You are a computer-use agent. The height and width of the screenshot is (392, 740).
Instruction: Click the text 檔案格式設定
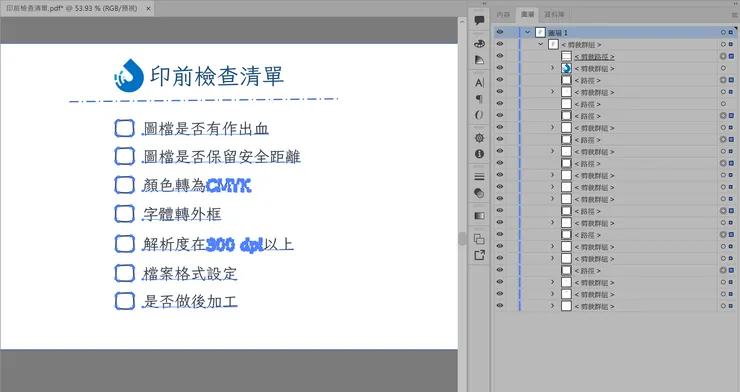(x=190, y=274)
